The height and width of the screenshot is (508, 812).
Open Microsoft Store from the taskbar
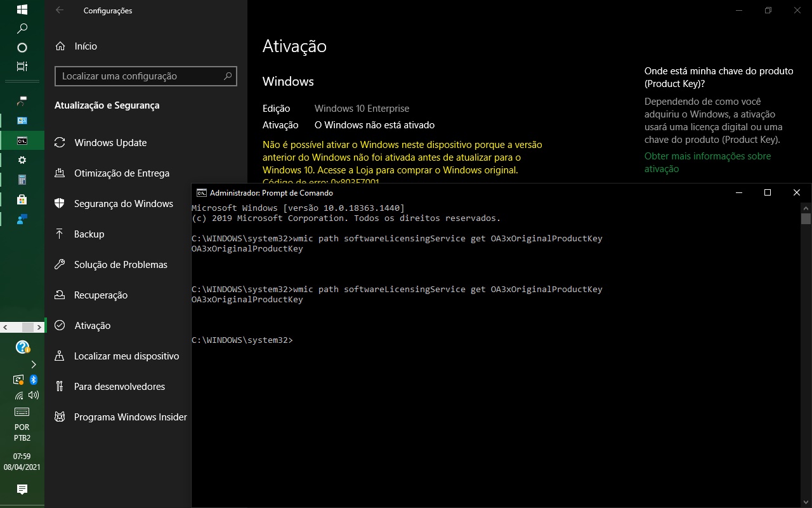tap(22, 199)
